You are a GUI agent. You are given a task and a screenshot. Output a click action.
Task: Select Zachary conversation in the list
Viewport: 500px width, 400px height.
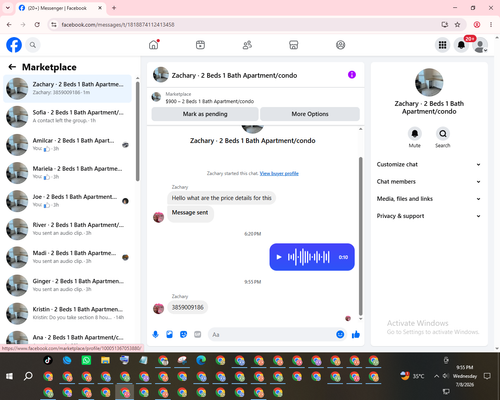click(67, 89)
